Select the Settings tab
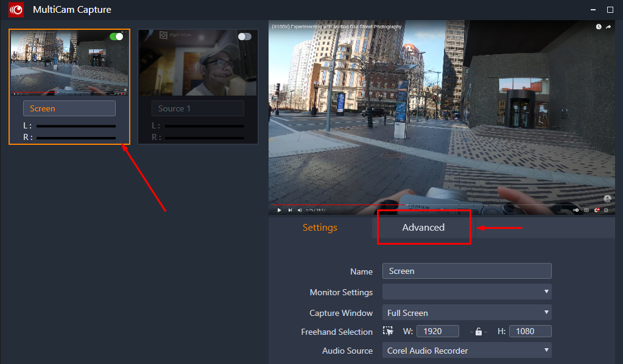623x364 pixels. (320, 227)
